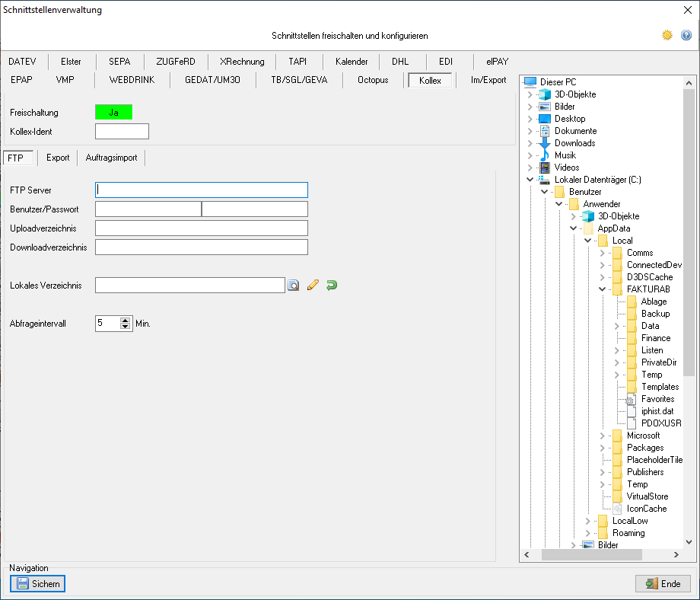Click the Sichern button
The width and height of the screenshot is (700, 600).
tap(38, 584)
